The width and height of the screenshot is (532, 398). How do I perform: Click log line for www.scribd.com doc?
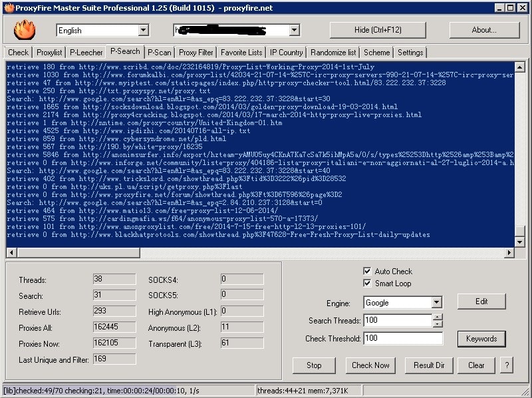pos(191,67)
